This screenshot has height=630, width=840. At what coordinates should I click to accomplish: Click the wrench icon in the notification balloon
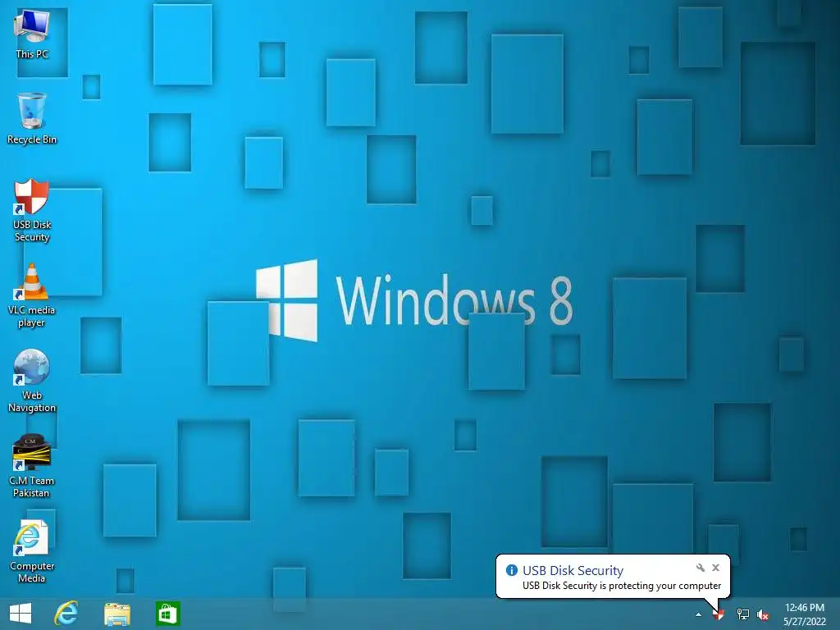pos(701,568)
